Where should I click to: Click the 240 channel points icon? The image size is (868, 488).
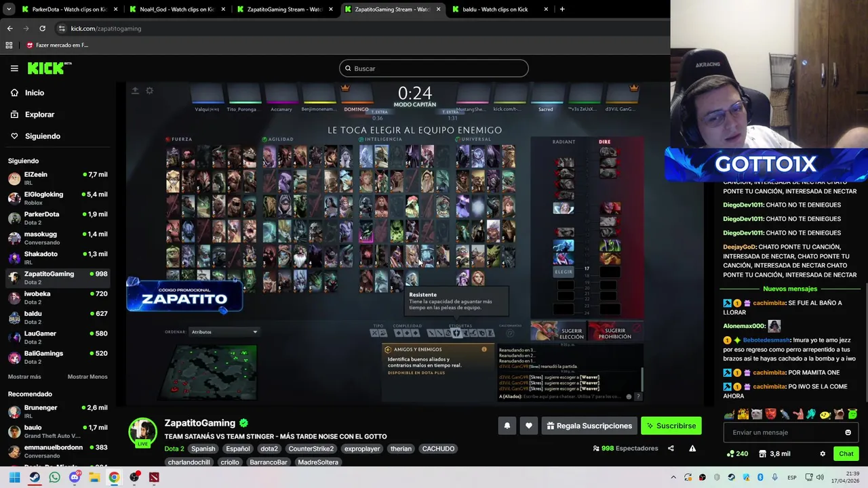click(x=737, y=453)
